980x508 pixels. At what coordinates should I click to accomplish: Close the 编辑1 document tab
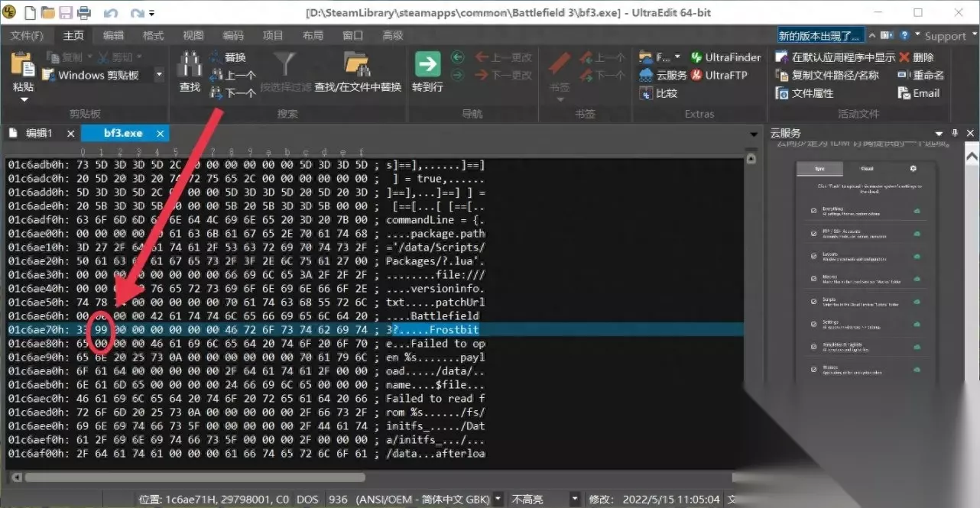click(x=70, y=133)
